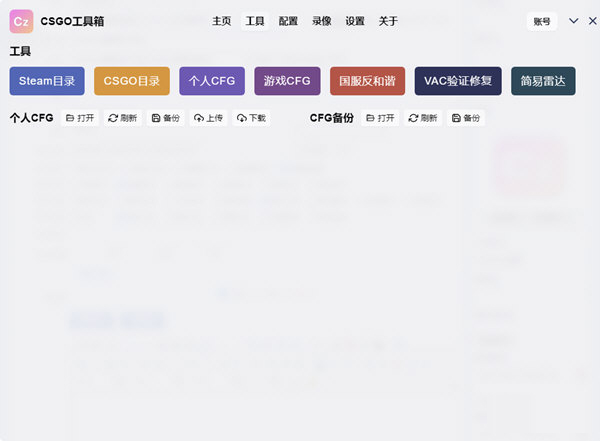Switch to the 配置 tab
The height and width of the screenshot is (441, 600).
coord(288,21)
